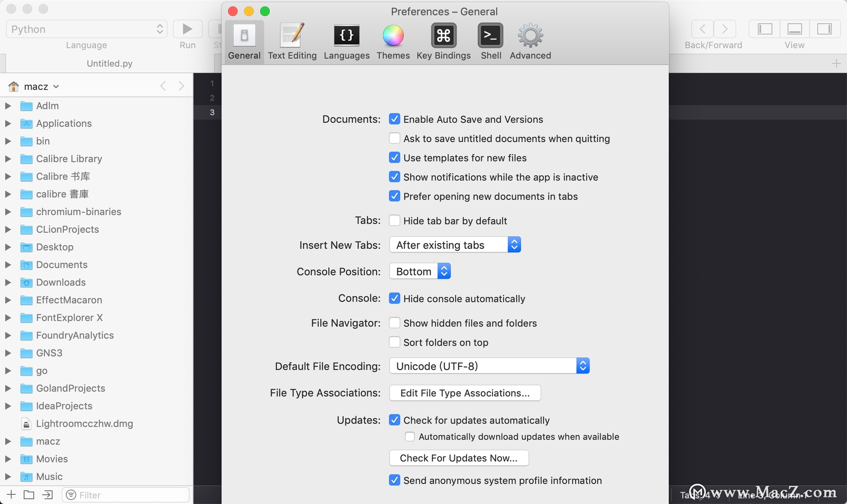Enable Ask to save untitled documents when quitting
This screenshot has height=504, width=847.
394,138
